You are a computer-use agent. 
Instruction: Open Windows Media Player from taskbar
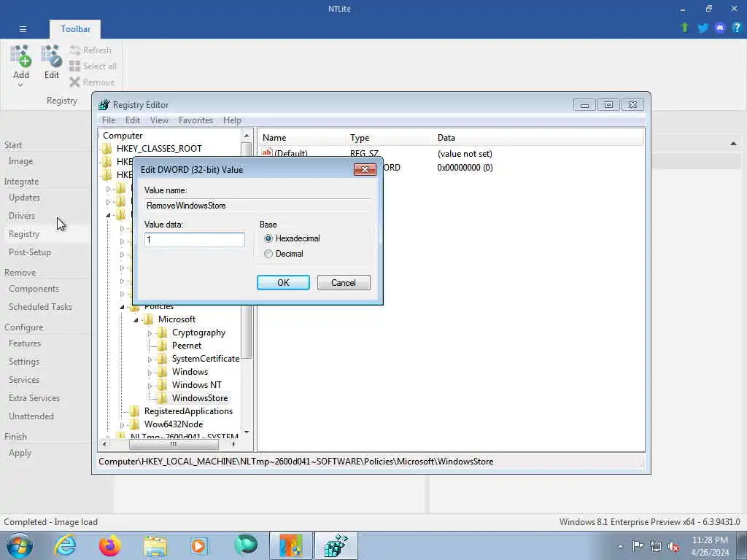click(x=199, y=545)
